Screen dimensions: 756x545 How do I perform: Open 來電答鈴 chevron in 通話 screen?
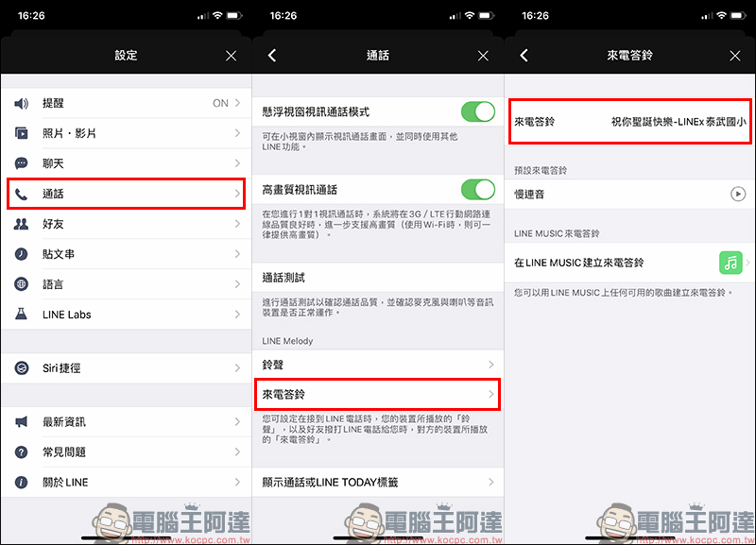tap(490, 394)
